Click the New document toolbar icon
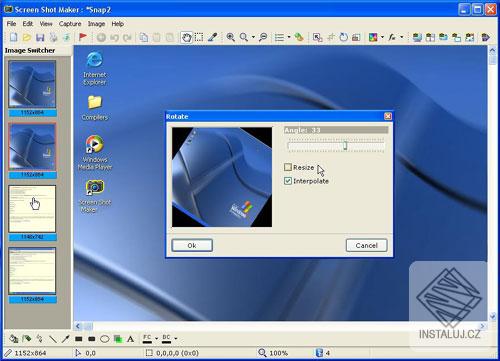500x361 pixels. click(14, 37)
